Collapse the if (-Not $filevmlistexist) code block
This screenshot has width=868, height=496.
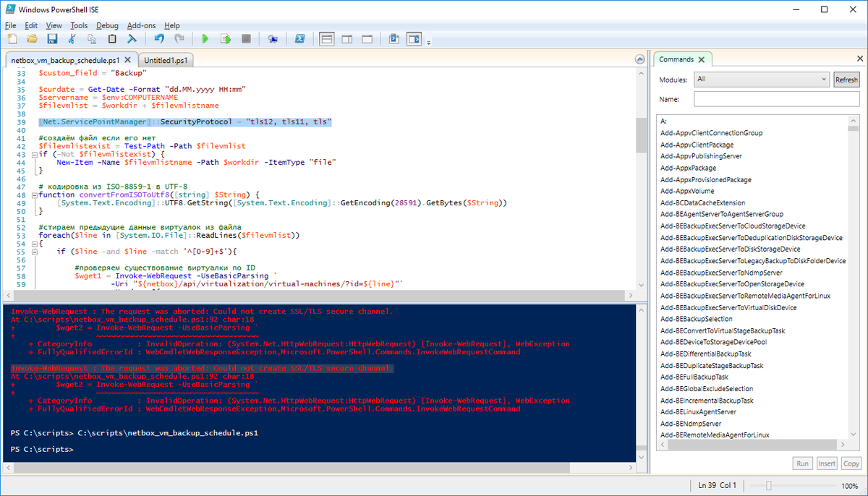(x=33, y=154)
